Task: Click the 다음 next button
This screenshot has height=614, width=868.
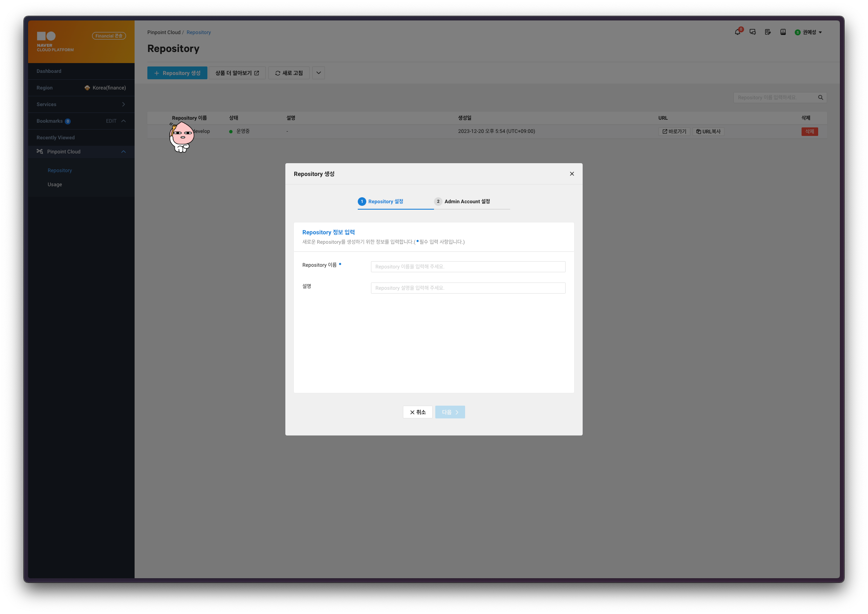Action: (x=450, y=412)
